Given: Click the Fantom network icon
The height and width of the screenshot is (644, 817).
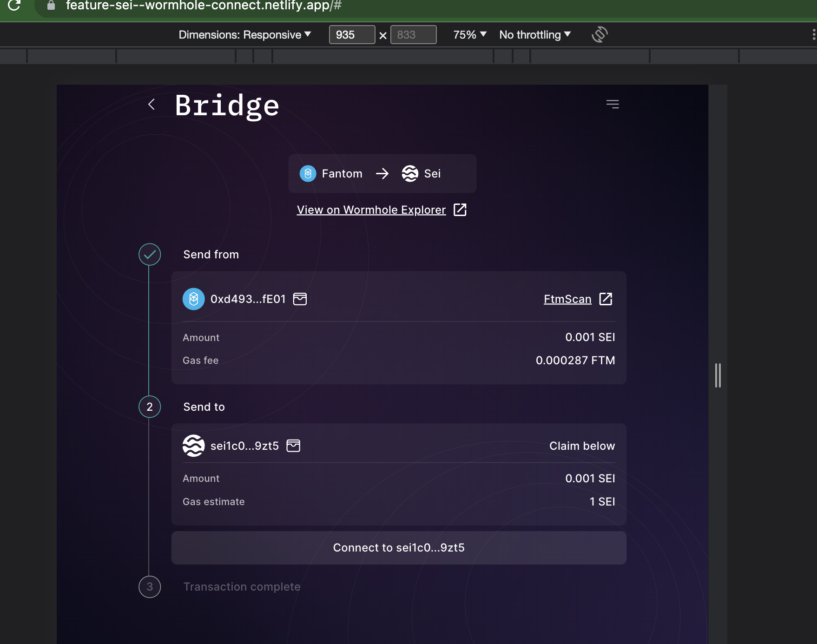Looking at the screenshot, I should tap(307, 173).
